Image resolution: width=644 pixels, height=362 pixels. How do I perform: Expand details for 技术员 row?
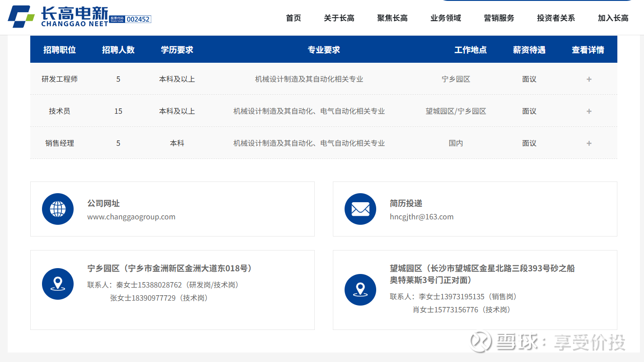[x=588, y=111]
